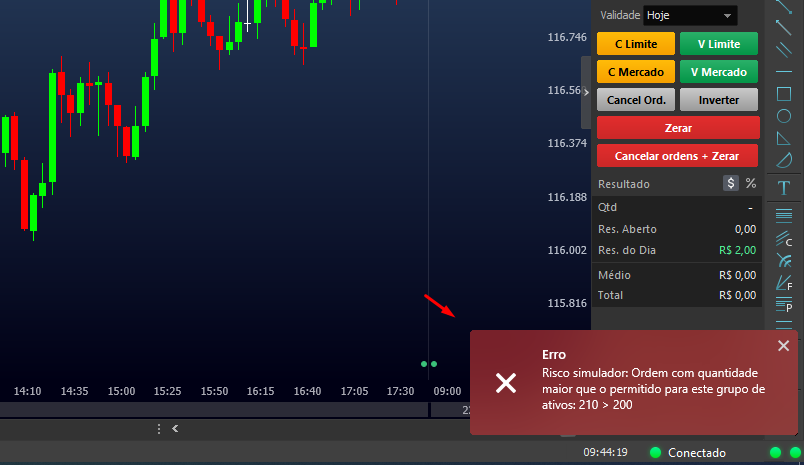Click the C Mercado buy market button
Screen dimensions: 804x465
tap(636, 72)
